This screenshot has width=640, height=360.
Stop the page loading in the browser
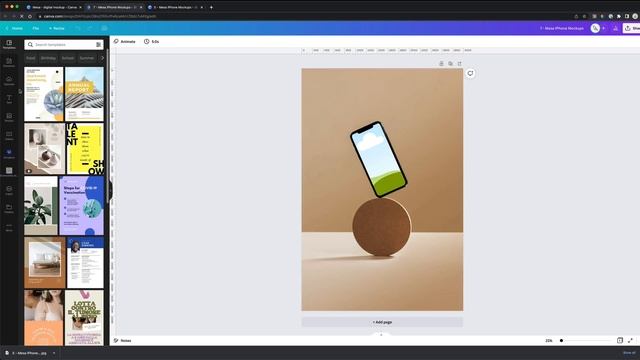pyautogui.click(x=22, y=16)
